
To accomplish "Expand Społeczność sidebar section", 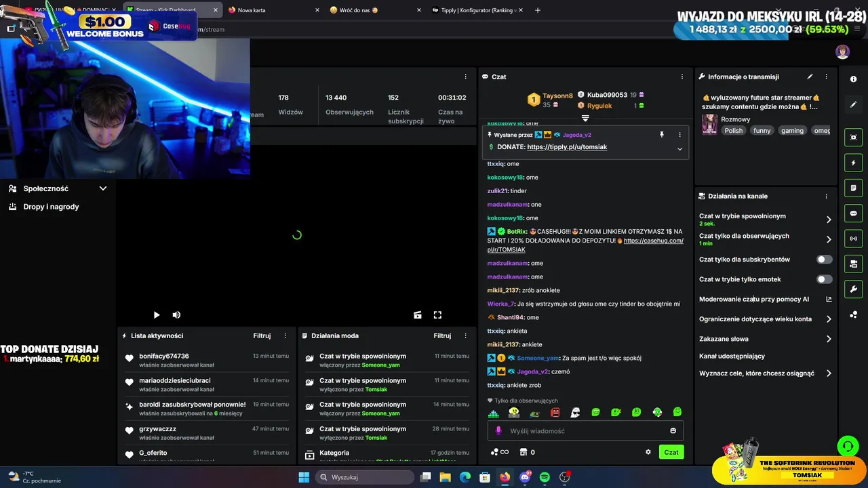I will click(x=103, y=188).
